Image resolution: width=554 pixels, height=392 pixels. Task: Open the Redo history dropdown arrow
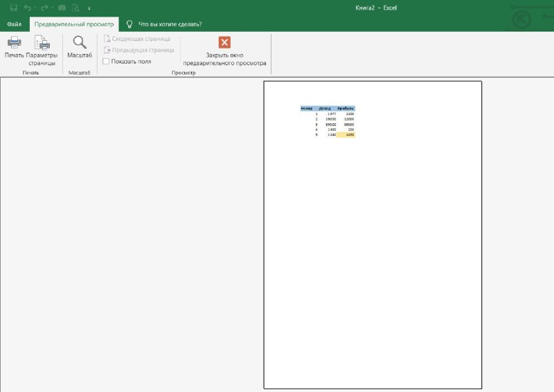pyautogui.click(x=53, y=8)
